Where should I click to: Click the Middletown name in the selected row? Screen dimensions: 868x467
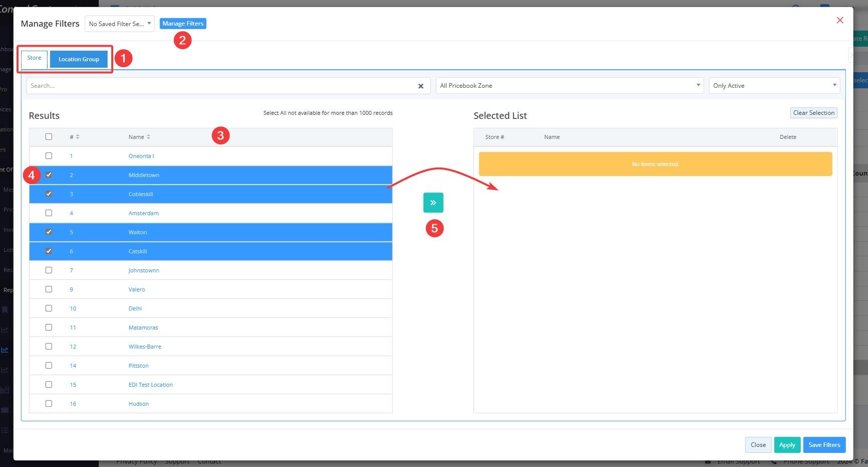pos(144,175)
